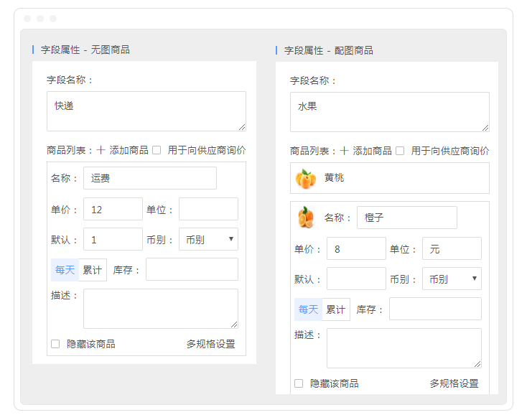Image resolution: width=527 pixels, height=420 pixels.
Task: Click the plus icon in 配图商品 panel
Action: tap(345, 151)
